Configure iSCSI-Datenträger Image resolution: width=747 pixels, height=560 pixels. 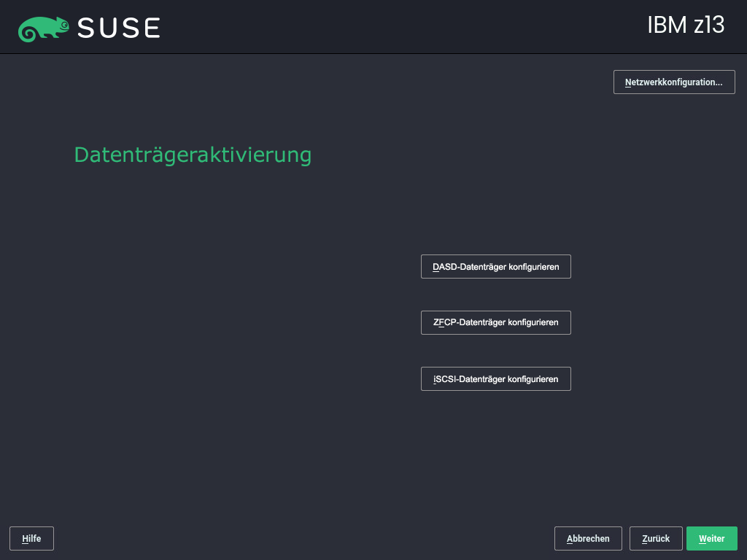495,378
